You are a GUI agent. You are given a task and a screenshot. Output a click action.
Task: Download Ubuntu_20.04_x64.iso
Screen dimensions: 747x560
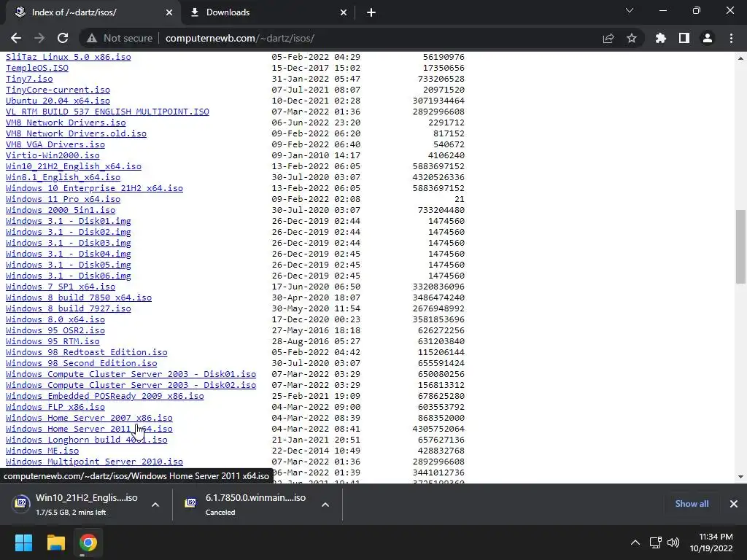tap(58, 101)
